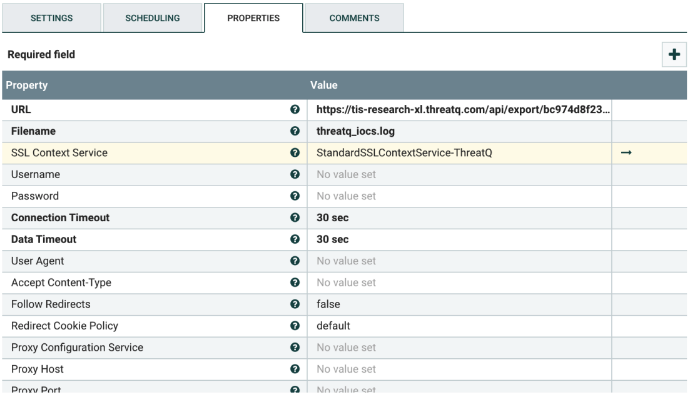The width and height of the screenshot is (690, 394).
Task: Show help for Password property
Action: pos(295,196)
